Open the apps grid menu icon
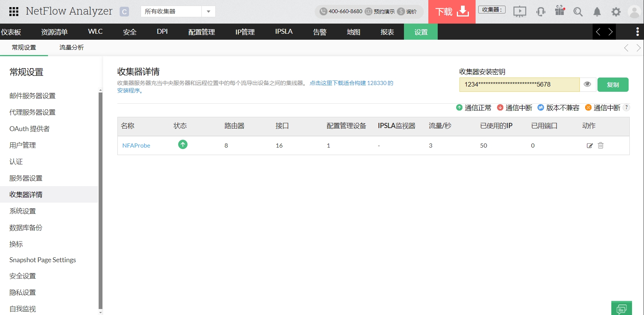Image resolution: width=644 pixels, height=315 pixels. [14, 12]
